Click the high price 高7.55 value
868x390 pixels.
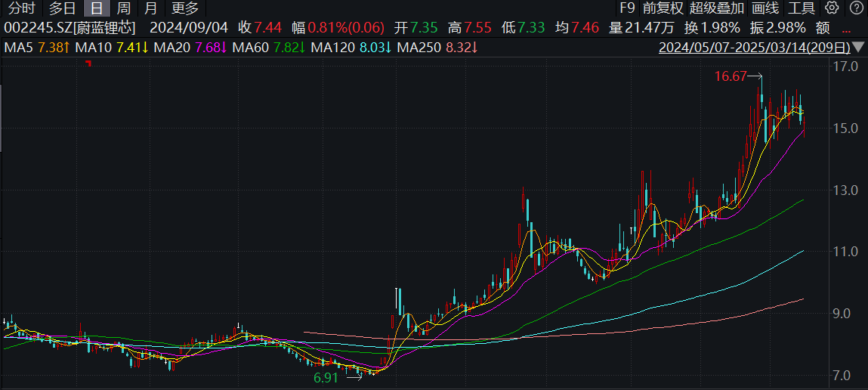470,27
